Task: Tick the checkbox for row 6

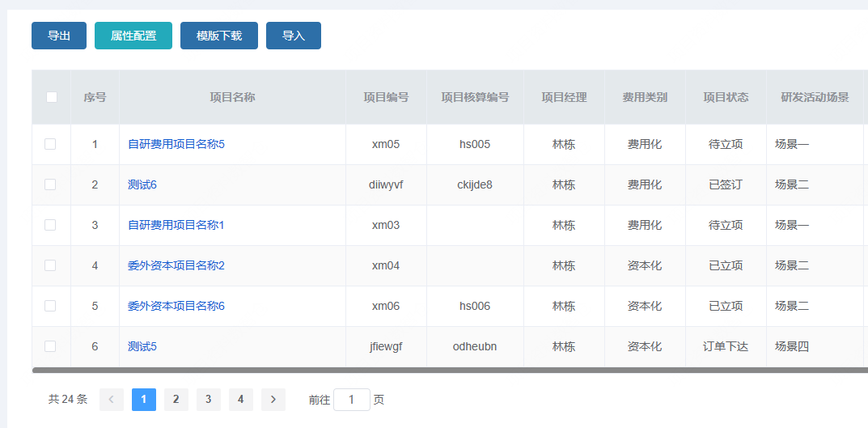Action: [50, 346]
